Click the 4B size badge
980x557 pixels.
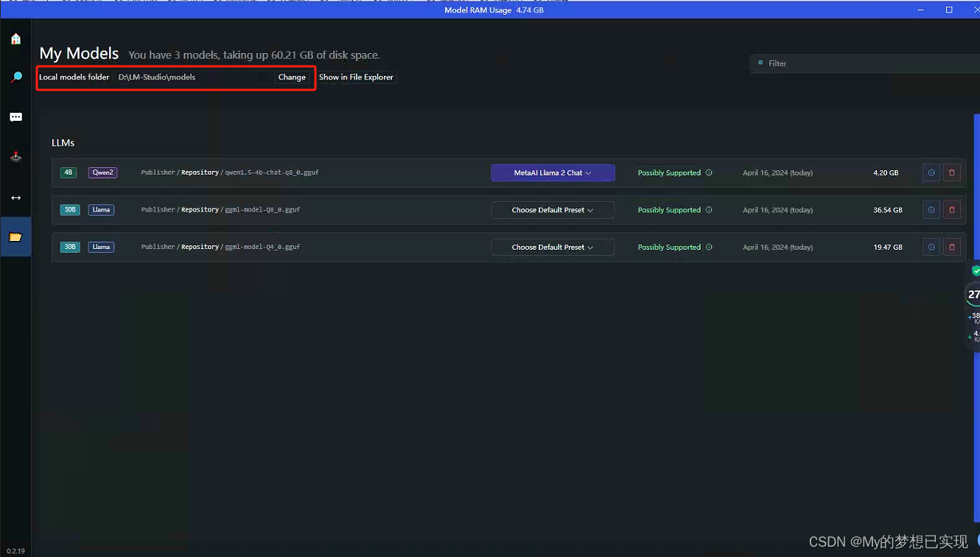point(69,172)
